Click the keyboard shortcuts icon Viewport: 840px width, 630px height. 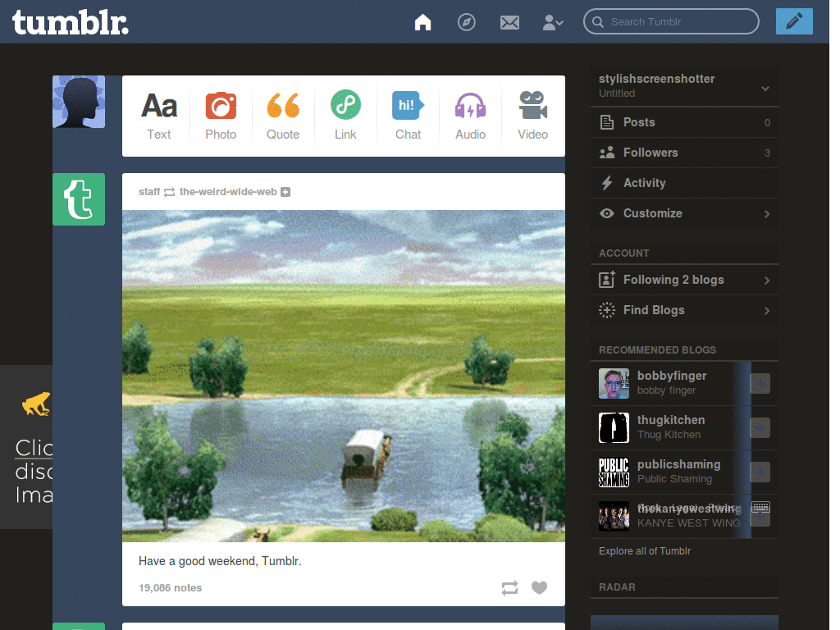tap(760, 507)
